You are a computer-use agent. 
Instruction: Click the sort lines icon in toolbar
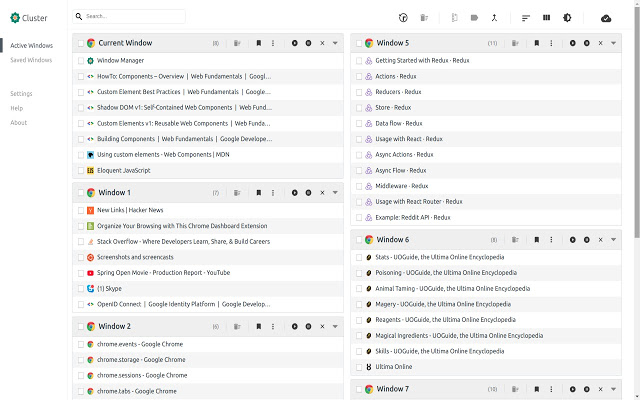(x=526, y=17)
